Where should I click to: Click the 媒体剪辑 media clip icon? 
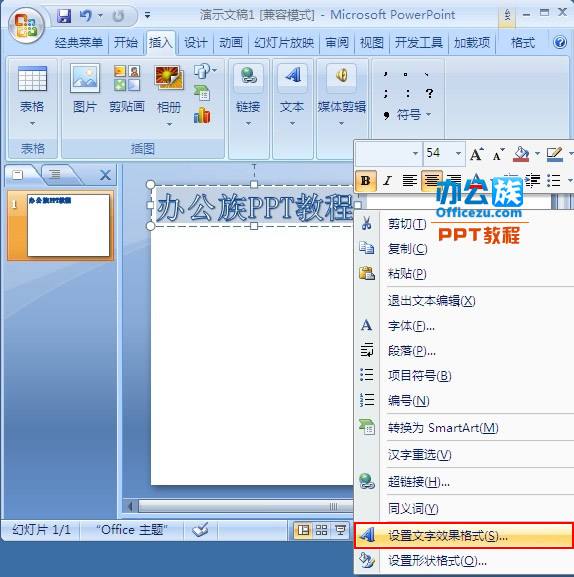click(341, 76)
